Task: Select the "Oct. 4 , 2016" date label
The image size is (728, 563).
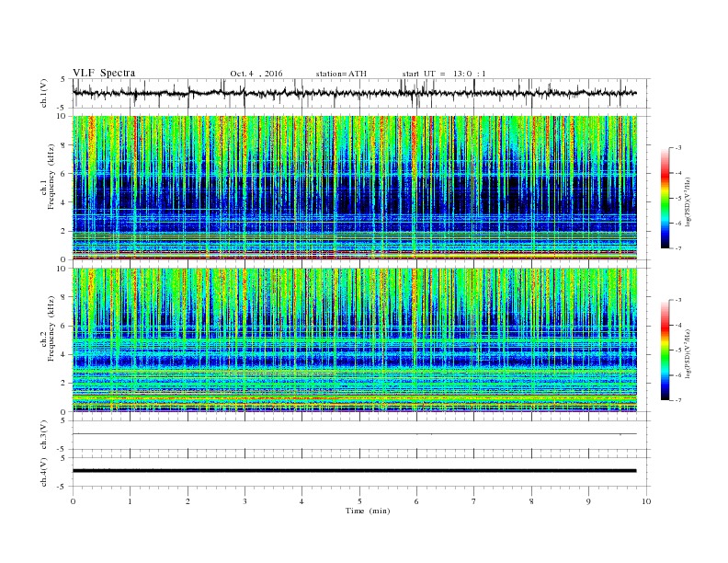Action: (256, 74)
